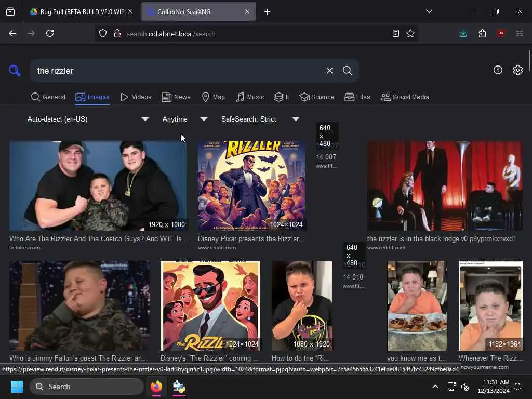Click "How to do the Ri..." title

pos(300,358)
